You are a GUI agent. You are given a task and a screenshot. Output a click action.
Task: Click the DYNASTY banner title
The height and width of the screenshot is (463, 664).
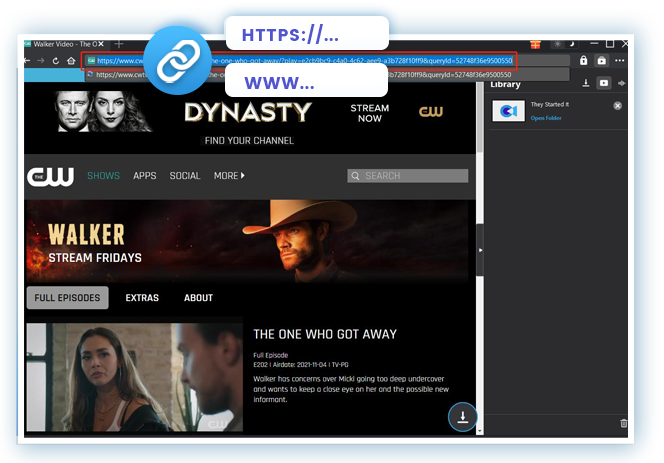point(248,112)
